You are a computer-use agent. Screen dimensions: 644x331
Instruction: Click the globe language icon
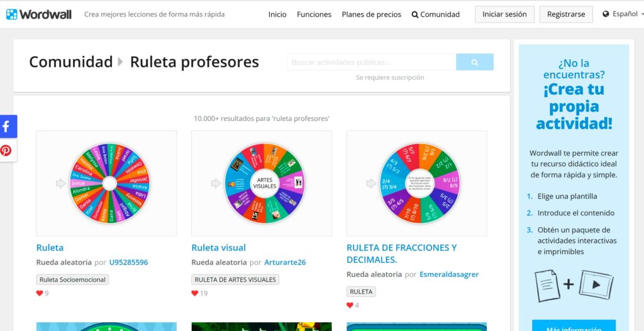pyautogui.click(x=606, y=14)
